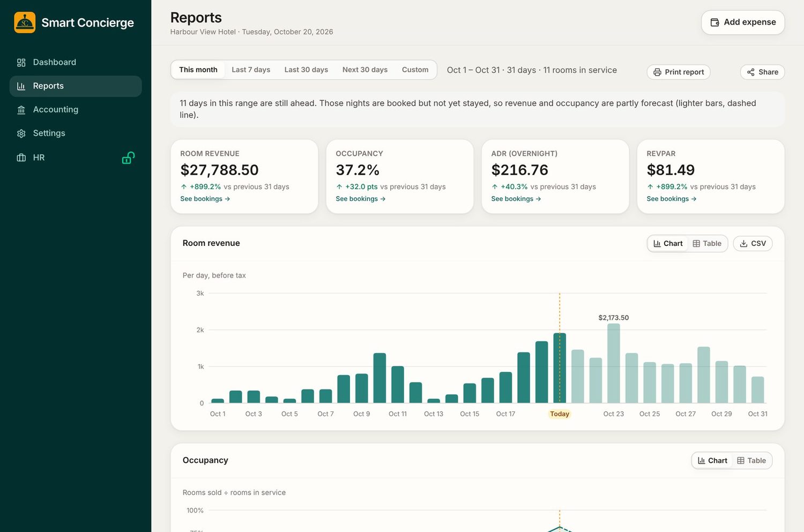Click the Harbour View Hotel date subtitle

251,32
